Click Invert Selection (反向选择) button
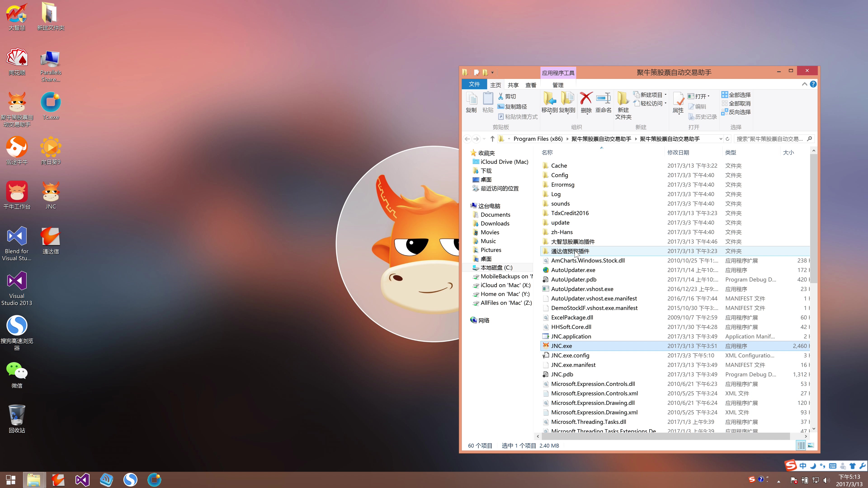This screenshot has width=868, height=488. [736, 112]
